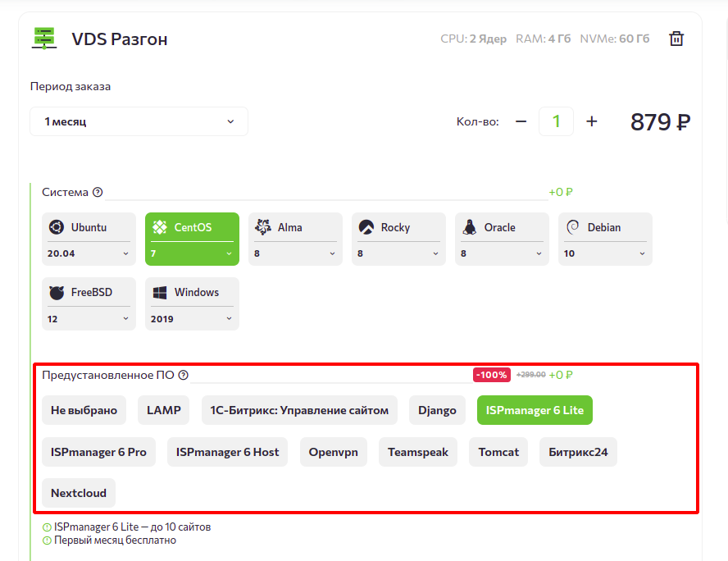The image size is (728, 561).
Task: Expand FreeBSD version dropdown 12
Action: (89, 319)
